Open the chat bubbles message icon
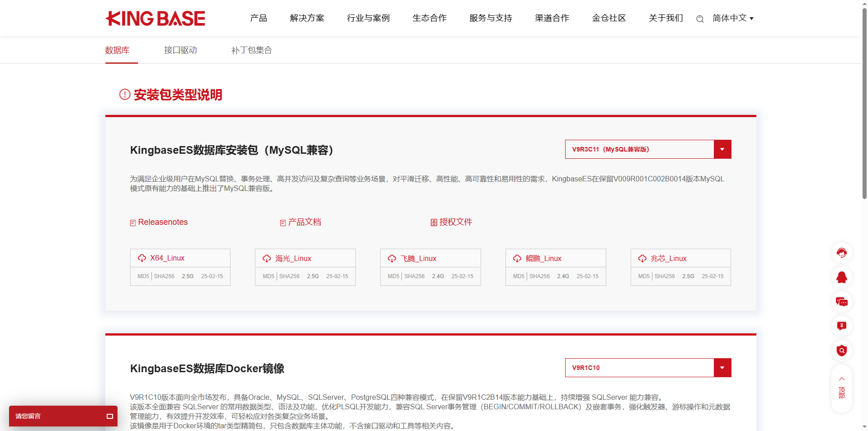 (842, 302)
